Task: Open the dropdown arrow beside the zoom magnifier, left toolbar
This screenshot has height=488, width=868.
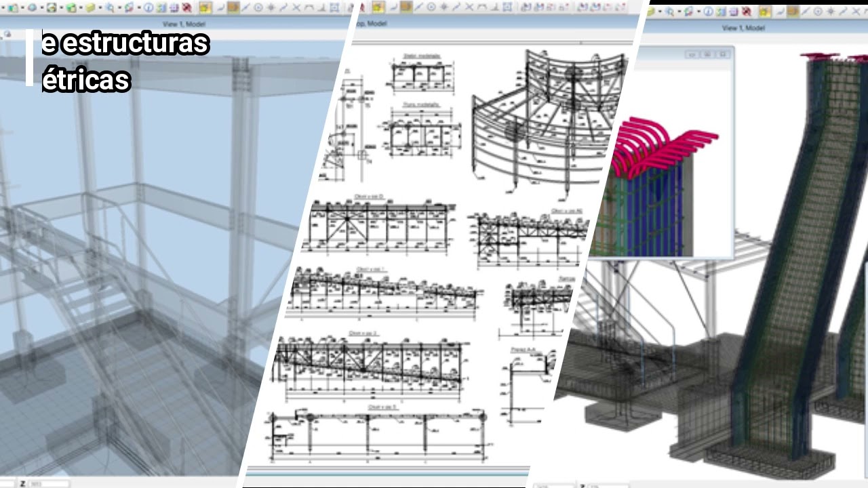Action: 119,7
